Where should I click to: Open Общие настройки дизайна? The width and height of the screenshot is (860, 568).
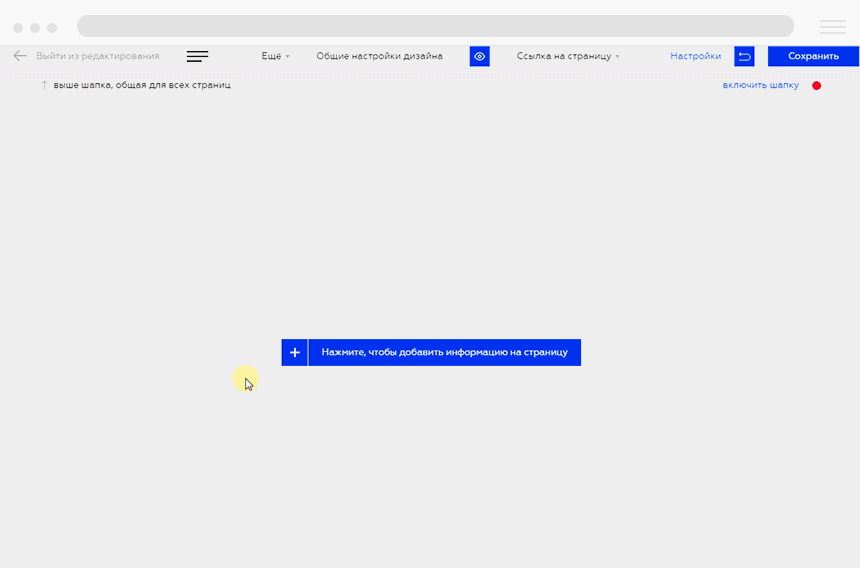[x=380, y=56]
